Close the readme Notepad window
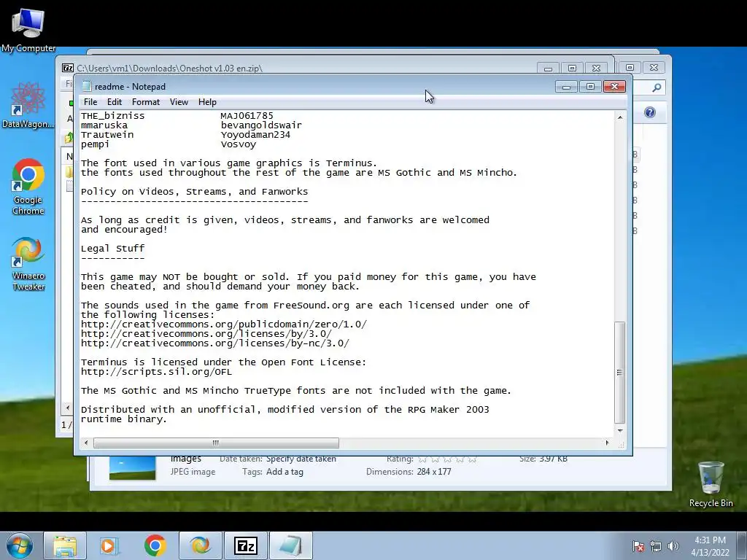Viewport: 747px width, 560px height. point(614,87)
